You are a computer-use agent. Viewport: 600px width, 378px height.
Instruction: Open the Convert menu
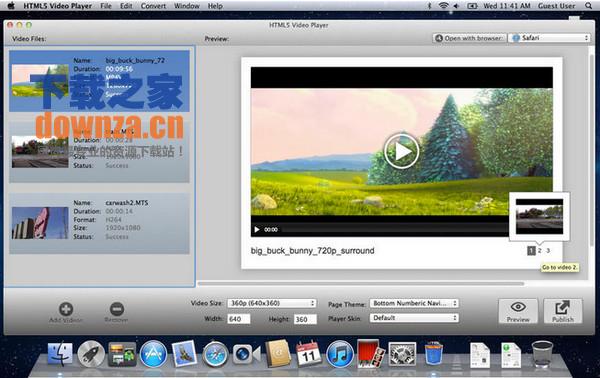click(x=153, y=6)
